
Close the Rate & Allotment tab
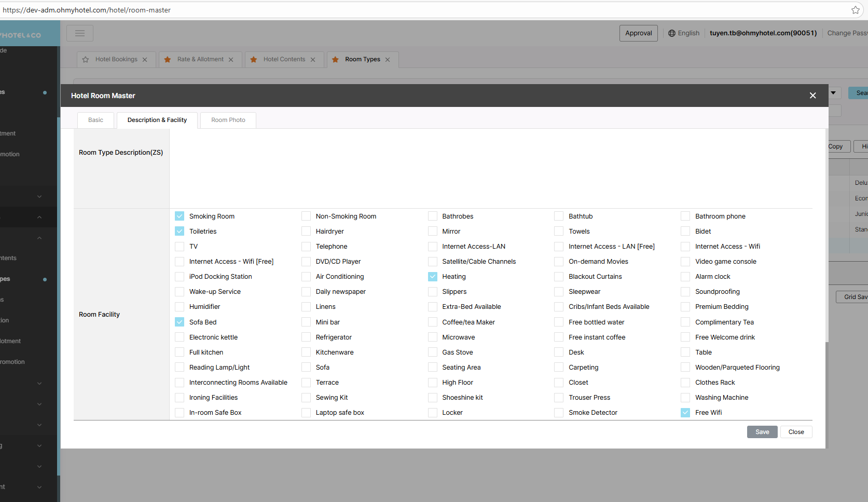231,60
